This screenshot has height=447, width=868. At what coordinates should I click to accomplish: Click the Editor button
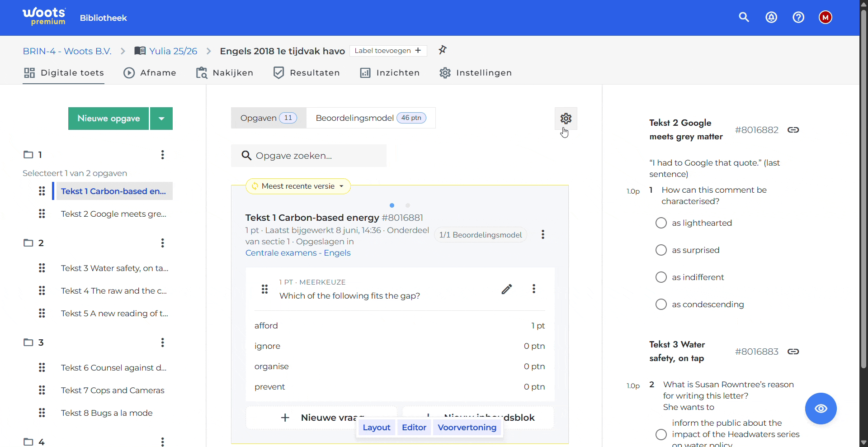414,428
